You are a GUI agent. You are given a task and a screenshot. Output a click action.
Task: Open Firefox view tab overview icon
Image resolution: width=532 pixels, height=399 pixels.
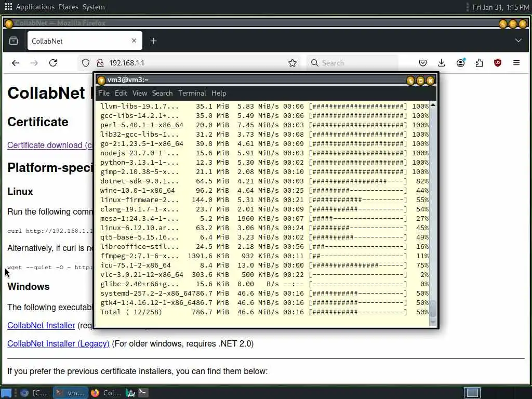pos(14,41)
